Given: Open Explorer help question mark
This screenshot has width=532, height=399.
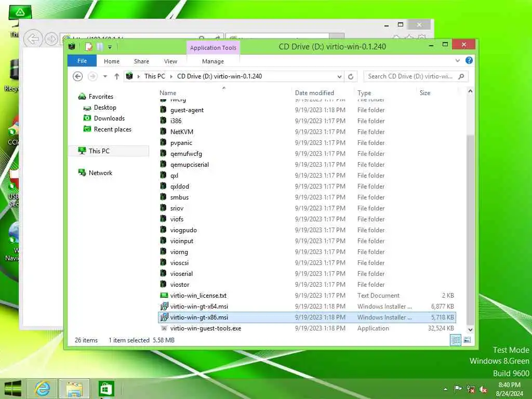Looking at the screenshot, I should click(469, 60).
